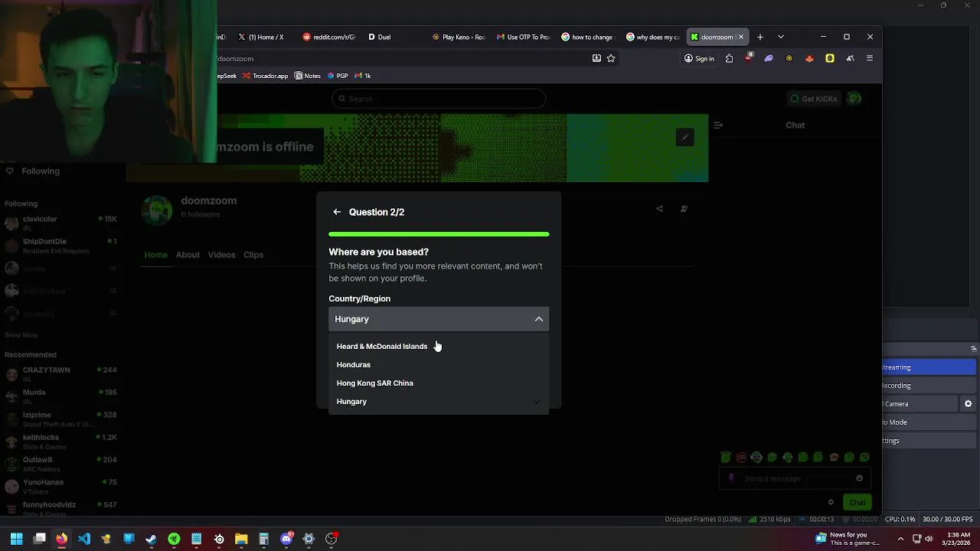This screenshot has height=551, width=980.
Task: Open the Razer app taskbar icon
Action: click(x=174, y=539)
